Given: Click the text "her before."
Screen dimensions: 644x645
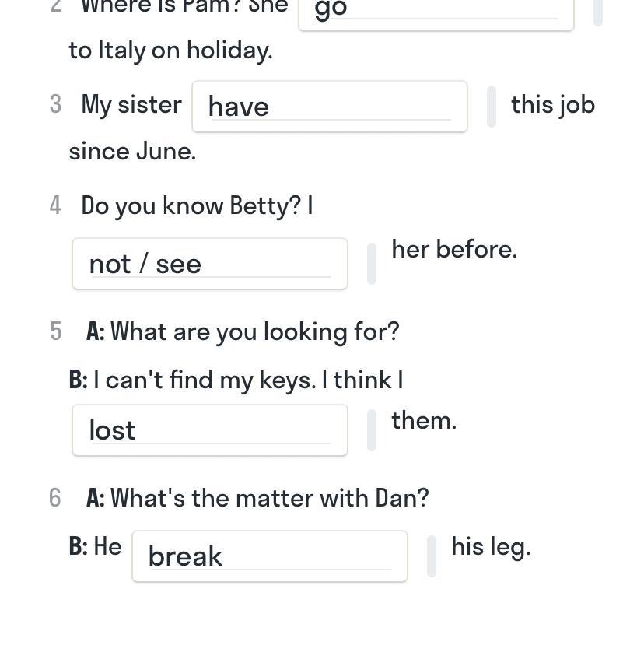Looking at the screenshot, I should pos(454,250).
